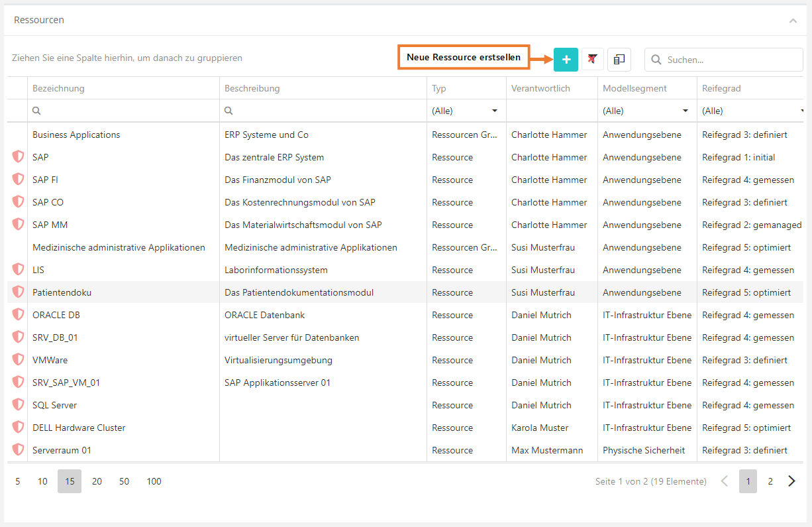
Task: Open the column chooser icon
Action: pos(619,60)
